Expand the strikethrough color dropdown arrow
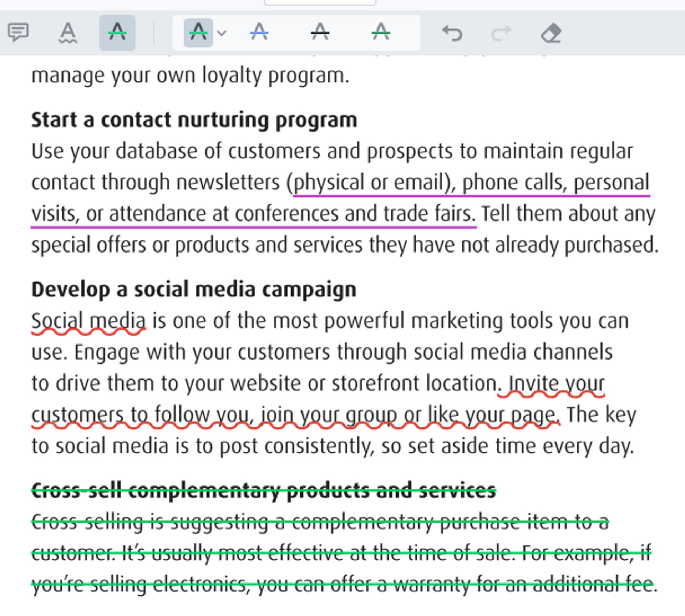Image resolution: width=685 pixels, height=616 pixels. click(222, 33)
